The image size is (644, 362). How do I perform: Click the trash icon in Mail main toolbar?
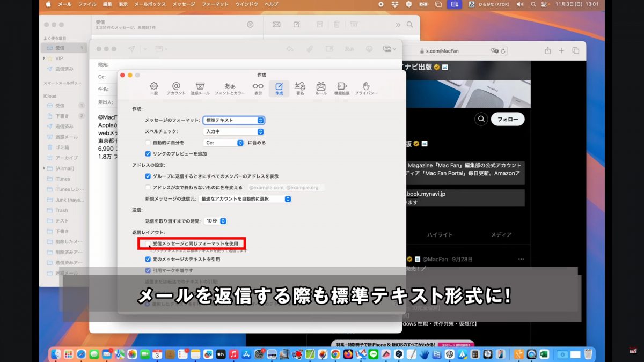[336, 25]
